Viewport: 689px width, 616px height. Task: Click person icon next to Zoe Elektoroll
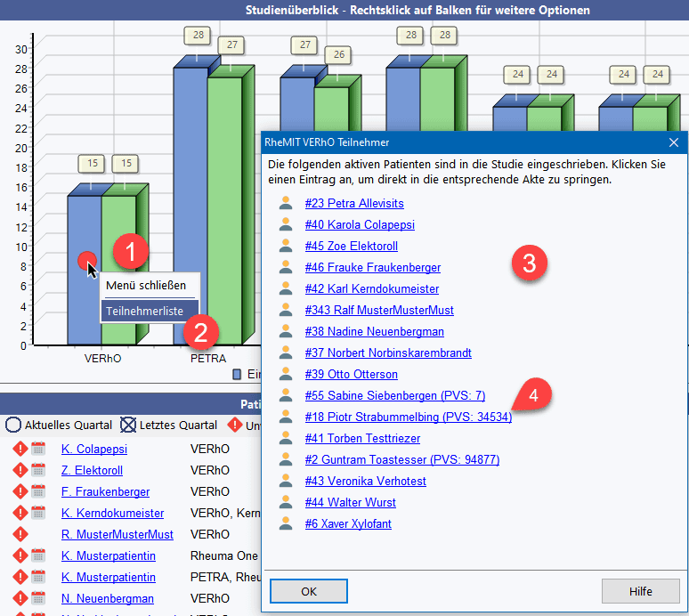[x=286, y=247]
